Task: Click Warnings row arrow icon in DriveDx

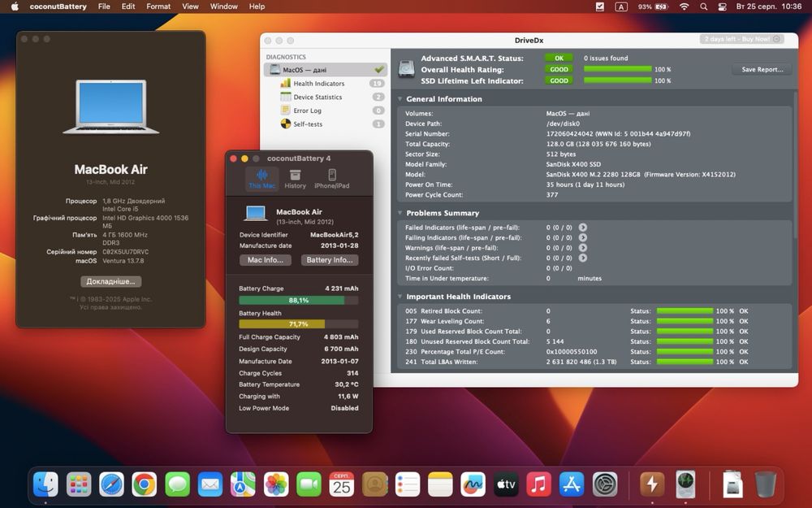Action: pos(582,248)
